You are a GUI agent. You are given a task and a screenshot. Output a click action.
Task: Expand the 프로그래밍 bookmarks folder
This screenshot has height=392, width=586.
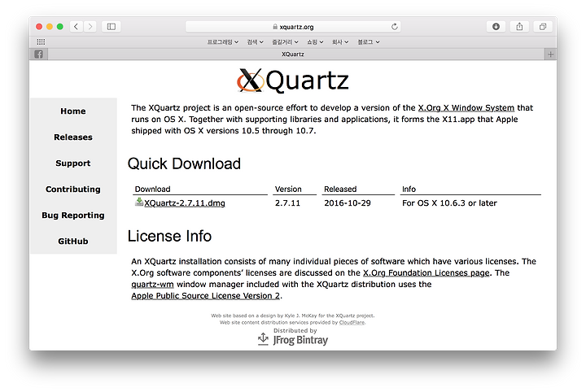tap(223, 41)
